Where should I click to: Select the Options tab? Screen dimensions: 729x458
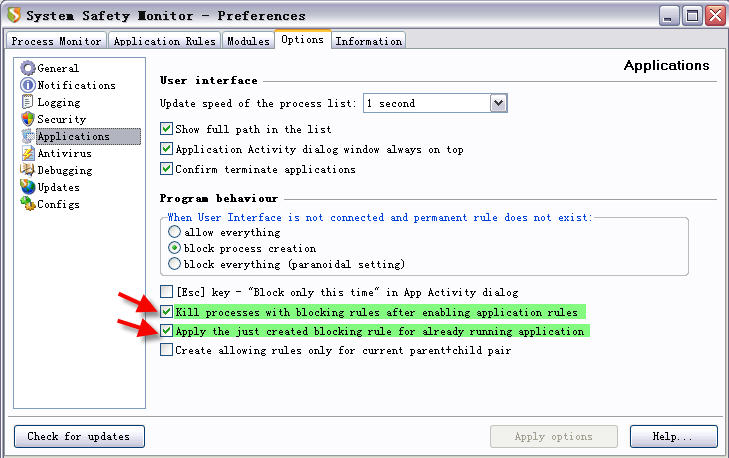[303, 40]
